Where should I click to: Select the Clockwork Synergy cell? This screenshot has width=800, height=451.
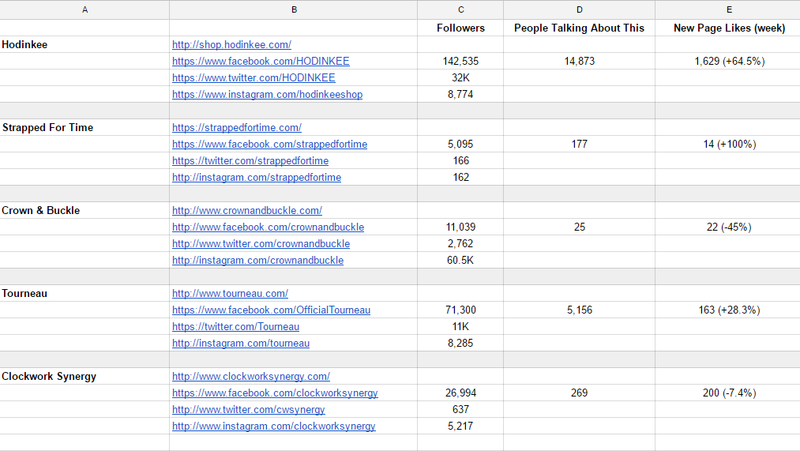85,376
